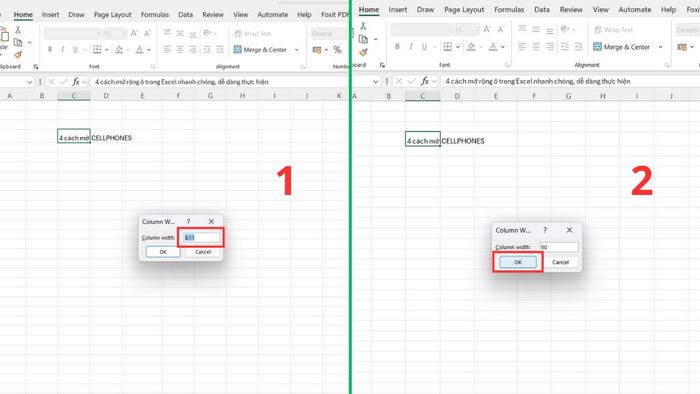Click Insert Function fx in right window
The height and width of the screenshot is (394, 700).
425,81
